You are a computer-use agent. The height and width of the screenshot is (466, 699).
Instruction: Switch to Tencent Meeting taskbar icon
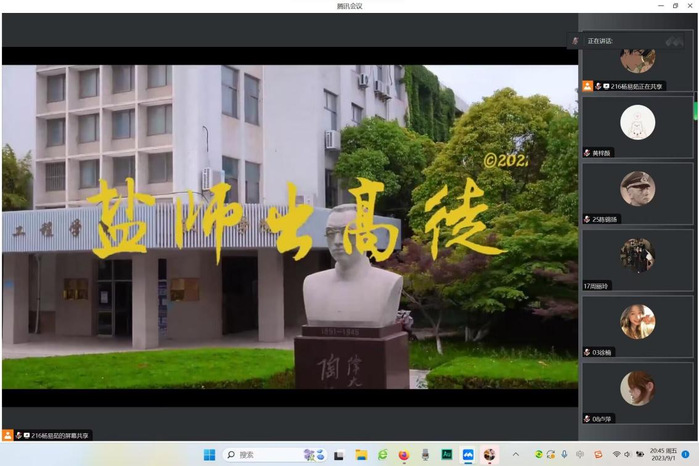tap(467, 454)
